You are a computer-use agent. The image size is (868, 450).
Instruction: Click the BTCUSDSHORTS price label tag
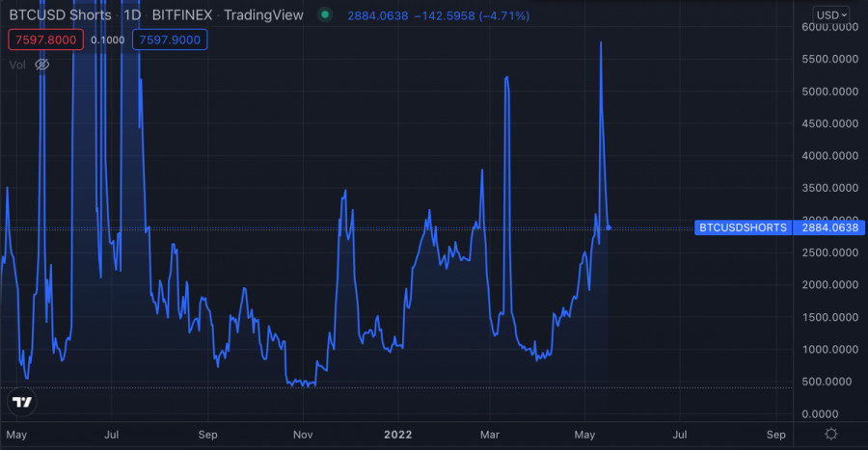click(743, 227)
